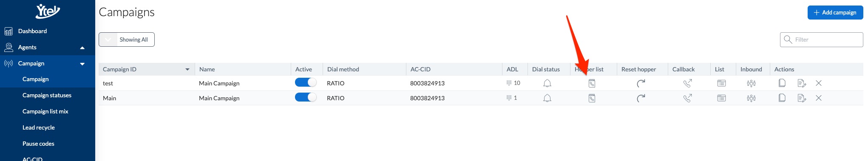Open dial status bell for test campaign
This screenshot has width=868, height=161.
pyautogui.click(x=547, y=83)
